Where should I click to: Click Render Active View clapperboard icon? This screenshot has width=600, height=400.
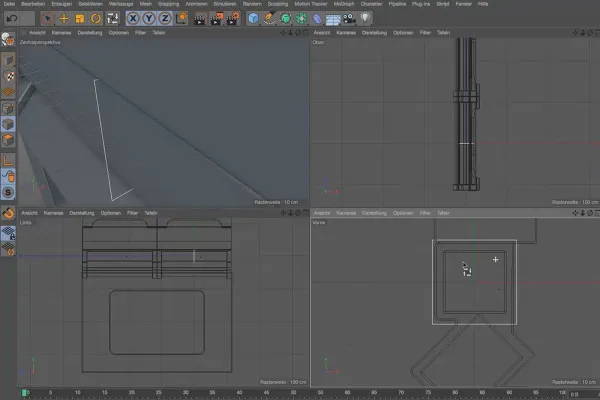tap(200, 18)
